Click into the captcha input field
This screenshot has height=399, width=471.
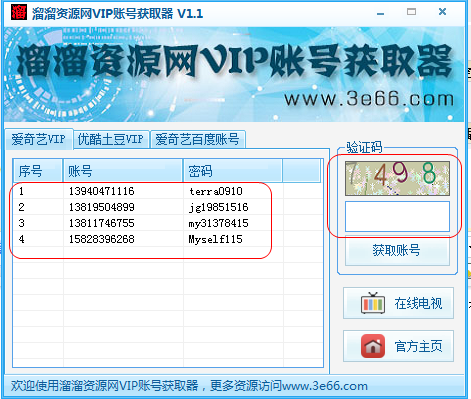tap(397, 216)
